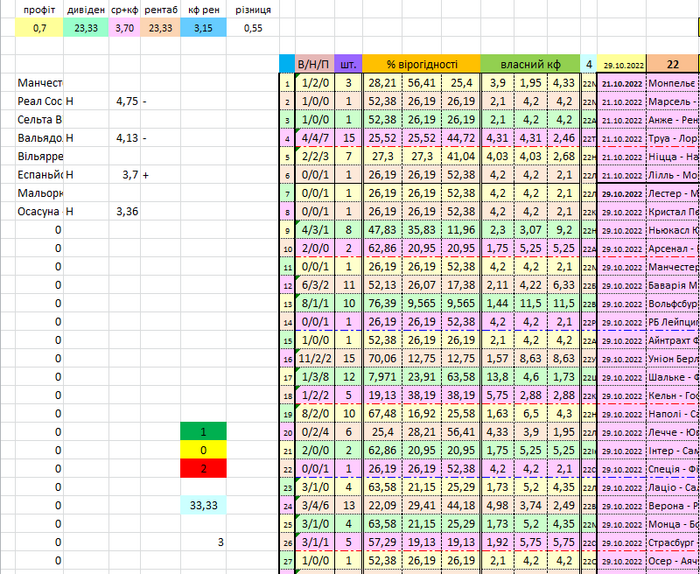The height and width of the screenshot is (574, 700).
Task: Click the 0,55 value under 'різниця'
Action: (253, 28)
